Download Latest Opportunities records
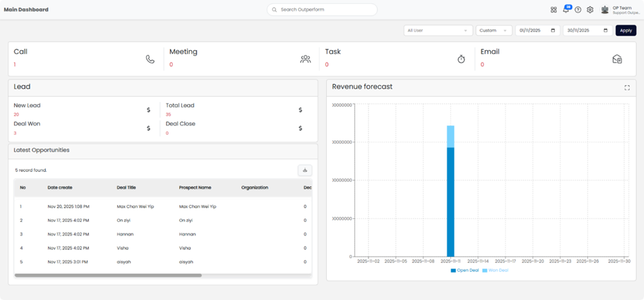The height and width of the screenshot is (300, 644). [305, 170]
